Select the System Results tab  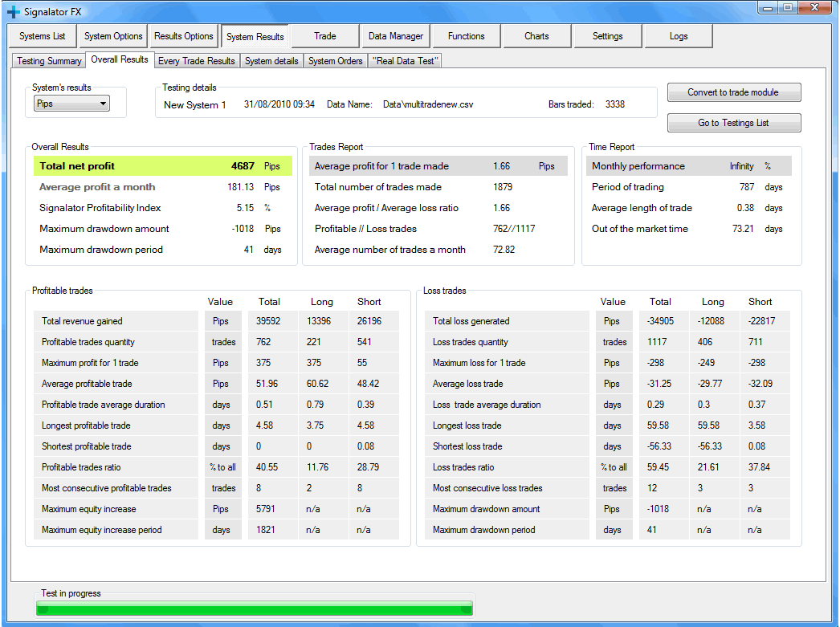255,36
